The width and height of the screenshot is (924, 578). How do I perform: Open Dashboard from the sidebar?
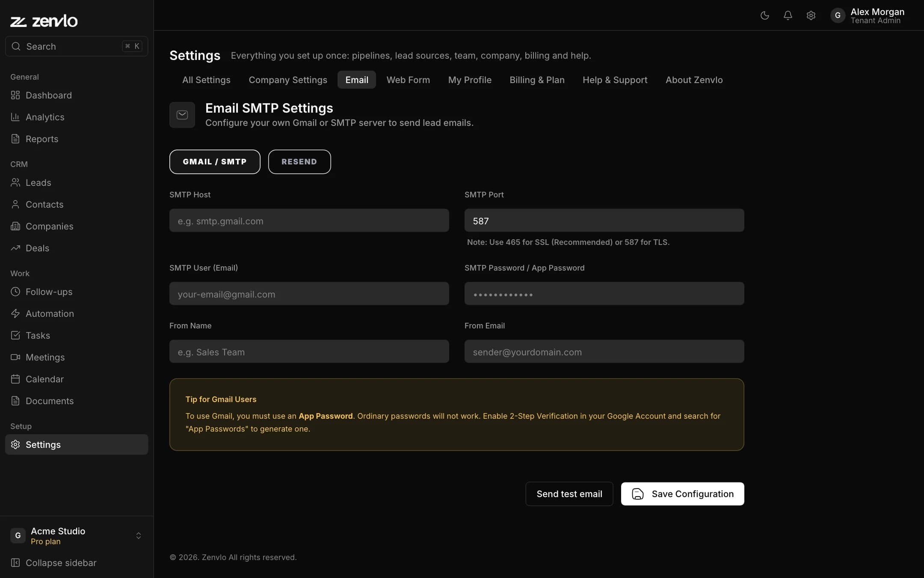(77, 95)
